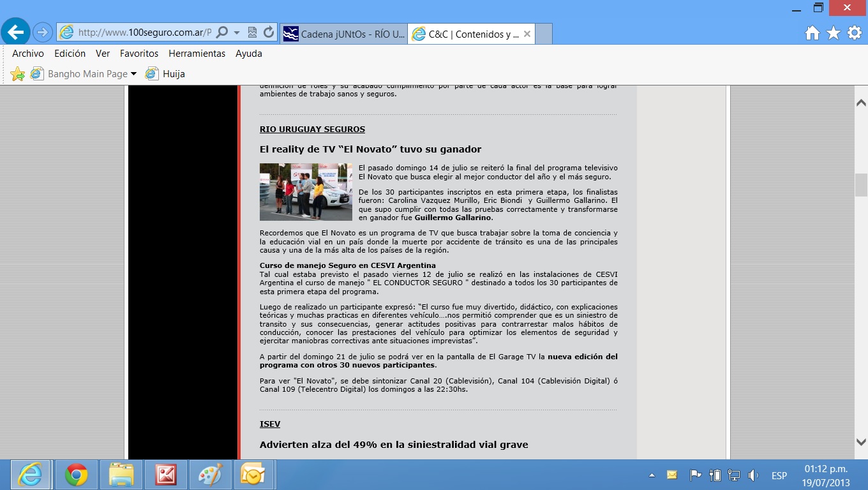The width and height of the screenshot is (868, 490).
Task: Toggle Compatibility View icon in address bar
Action: pyautogui.click(x=253, y=33)
